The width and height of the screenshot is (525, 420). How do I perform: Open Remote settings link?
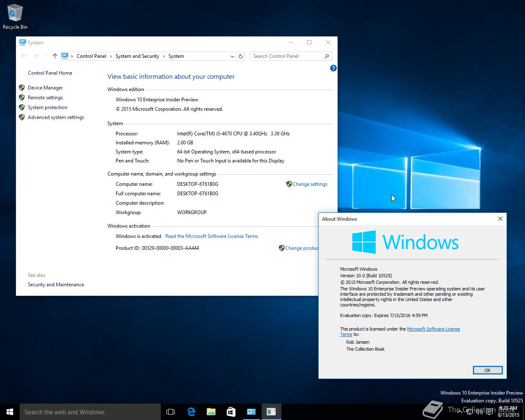coord(45,98)
